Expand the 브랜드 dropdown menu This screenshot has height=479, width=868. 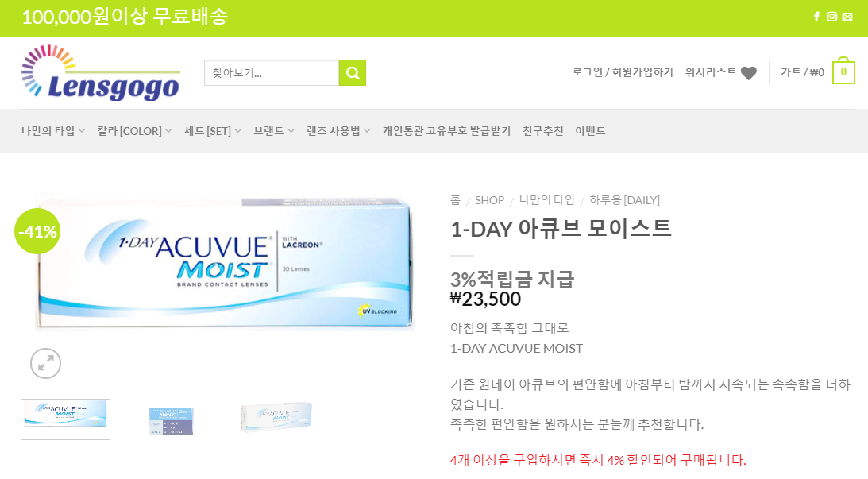(x=274, y=131)
